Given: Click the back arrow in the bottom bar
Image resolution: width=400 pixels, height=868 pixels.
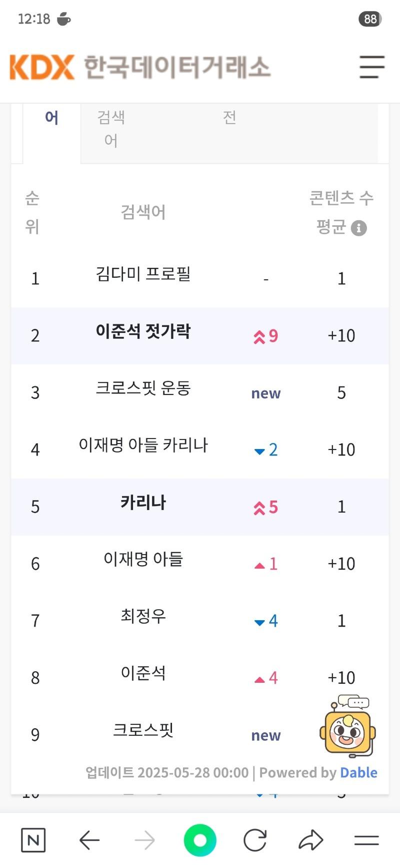Looking at the screenshot, I should point(89,840).
